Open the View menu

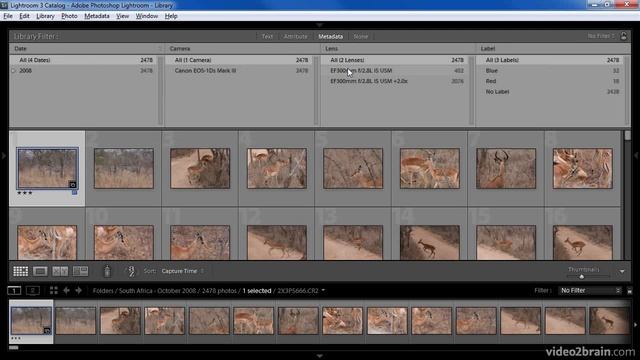(x=122, y=16)
